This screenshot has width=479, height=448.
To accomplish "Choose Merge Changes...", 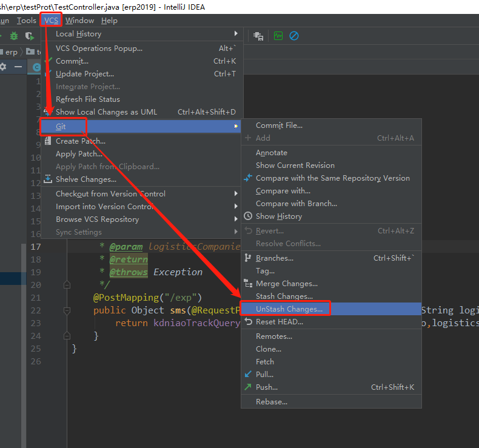I will (332, 284).
